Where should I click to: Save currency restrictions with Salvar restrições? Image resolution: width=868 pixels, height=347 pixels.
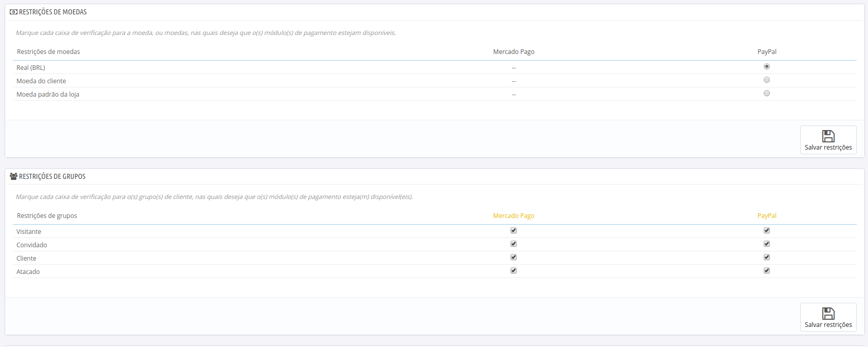[x=828, y=140]
